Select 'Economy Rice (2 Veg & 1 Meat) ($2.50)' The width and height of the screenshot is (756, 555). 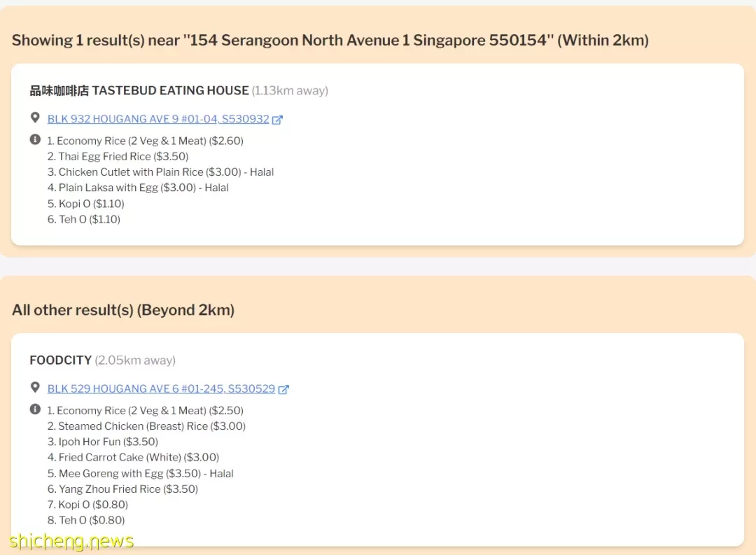pos(145,410)
